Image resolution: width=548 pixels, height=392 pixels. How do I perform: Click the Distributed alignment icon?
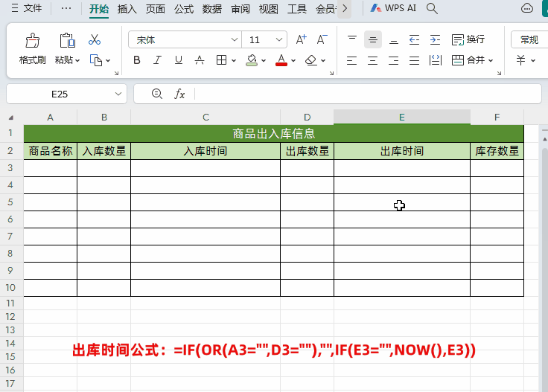[x=435, y=60]
